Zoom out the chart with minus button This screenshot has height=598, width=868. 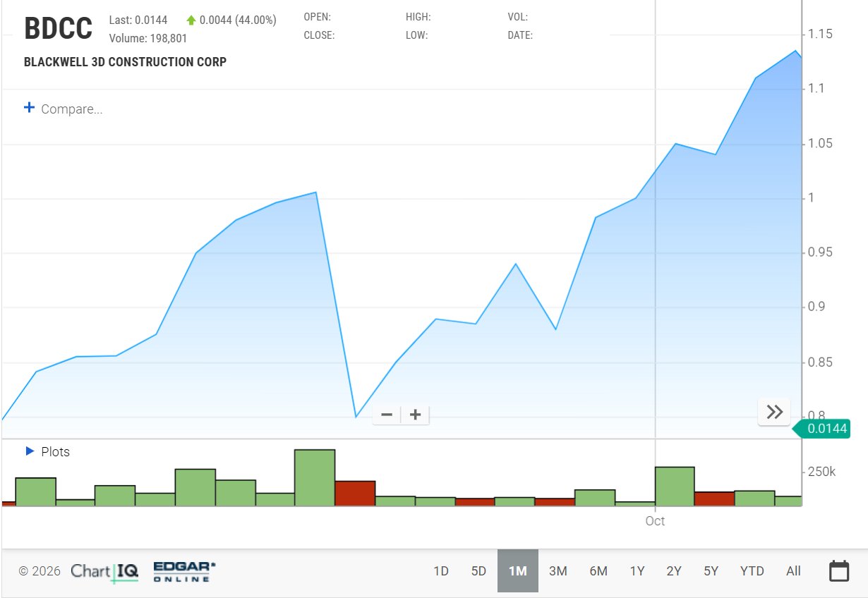(387, 415)
